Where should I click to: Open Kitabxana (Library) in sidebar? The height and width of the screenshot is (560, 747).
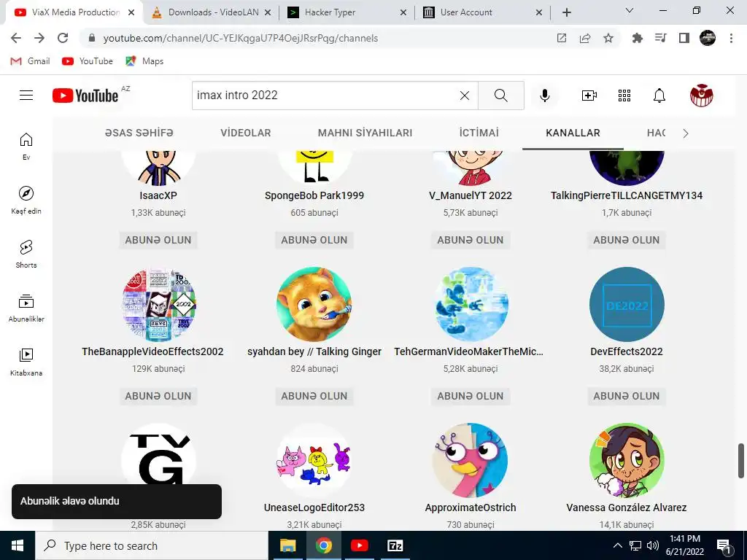click(x=26, y=362)
